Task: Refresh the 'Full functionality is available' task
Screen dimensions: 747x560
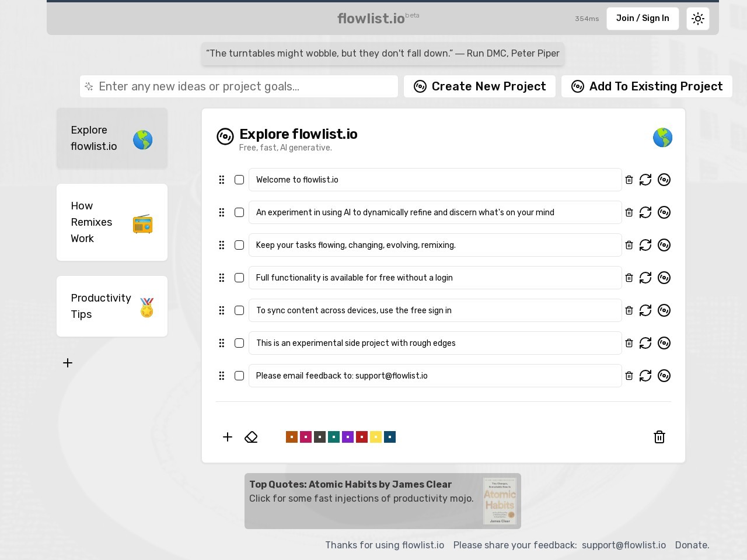Action: (645, 278)
